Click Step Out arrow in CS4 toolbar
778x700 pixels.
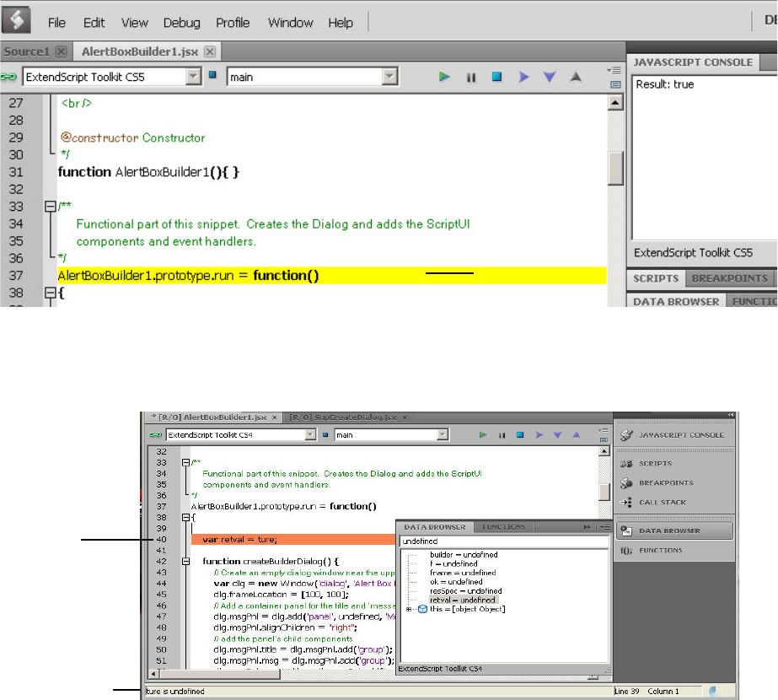[x=576, y=435]
